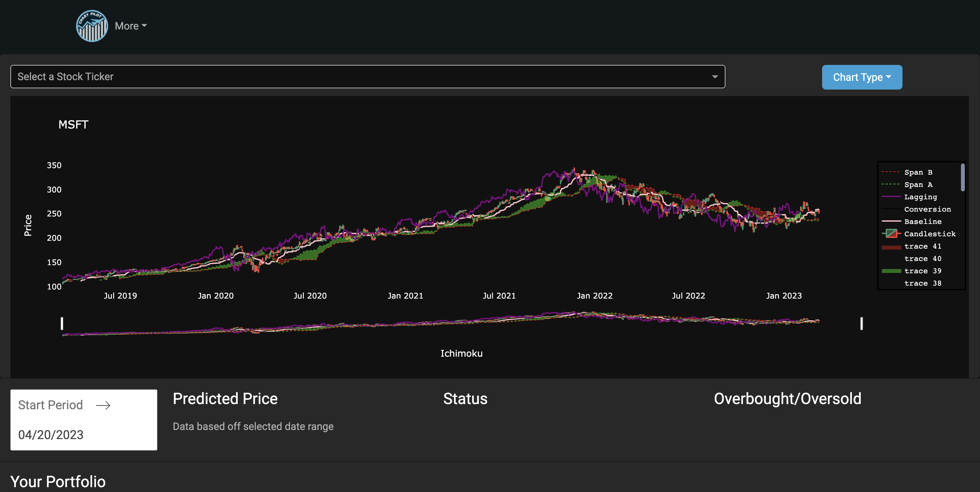The width and height of the screenshot is (980, 492).
Task: Click the Predicted Price section
Action: pos(225,397)
